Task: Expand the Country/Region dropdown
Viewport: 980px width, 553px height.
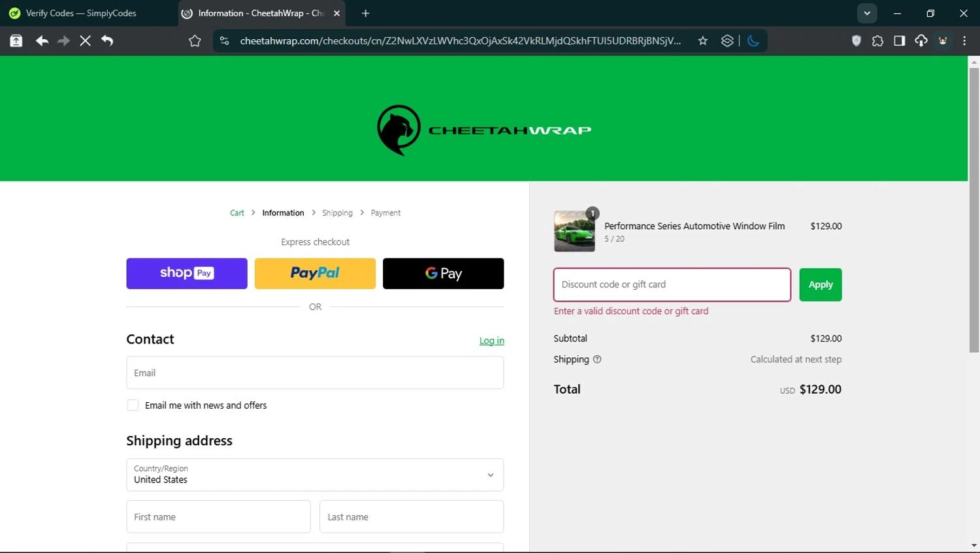Action: (315, 475)
